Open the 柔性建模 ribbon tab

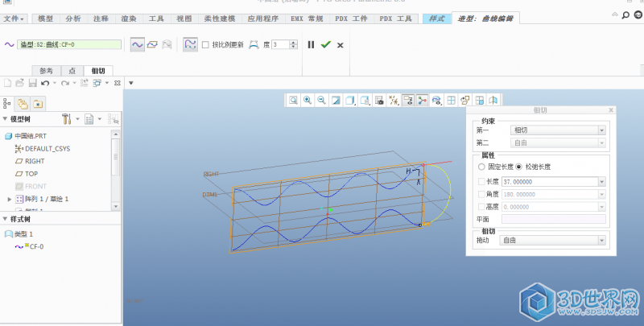[219, 19]
